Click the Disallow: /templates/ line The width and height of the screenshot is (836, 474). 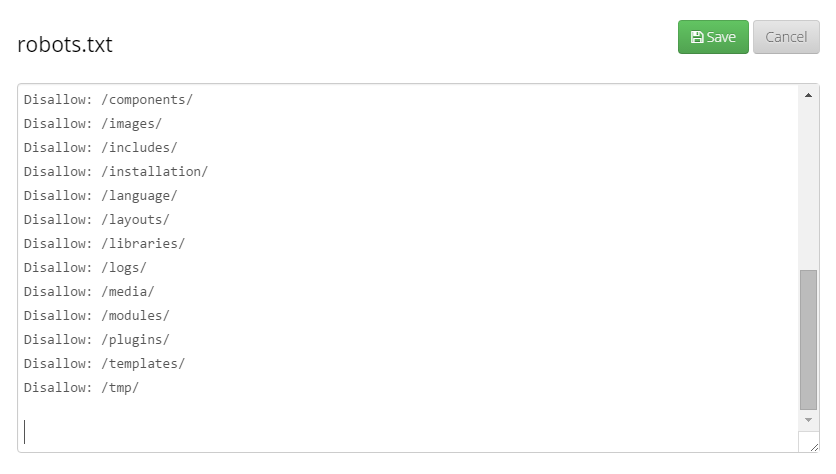[104, 364]
